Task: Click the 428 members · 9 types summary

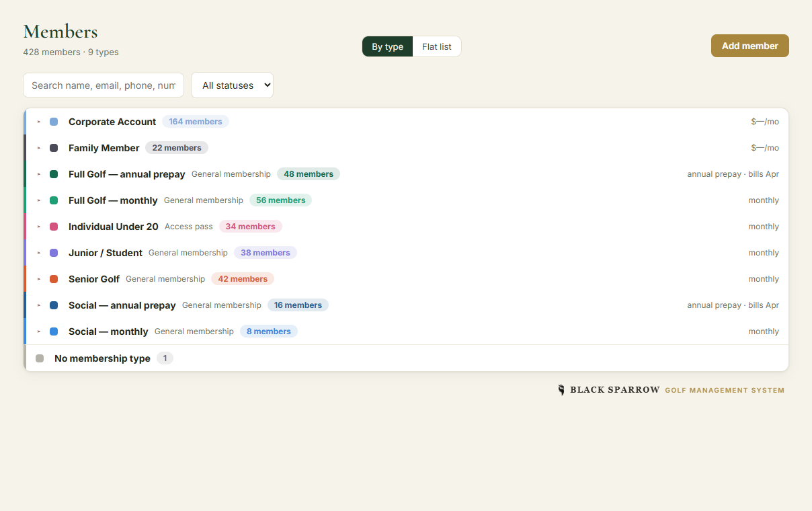Action: click(x=71, y=52)
